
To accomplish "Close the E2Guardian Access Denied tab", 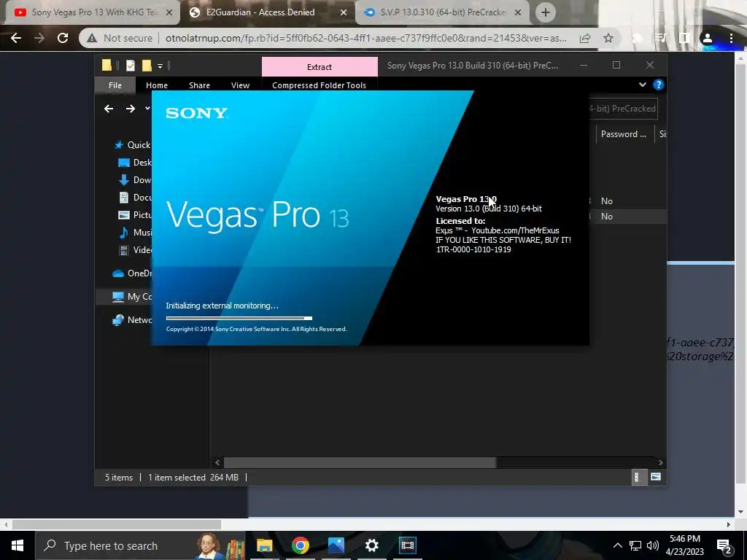I will click(x=344, y=13).
